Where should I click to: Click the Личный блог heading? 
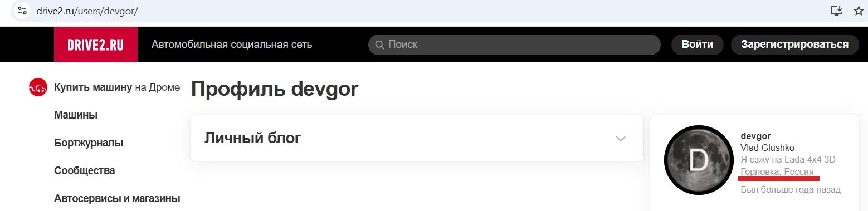(x=253, y=138)
